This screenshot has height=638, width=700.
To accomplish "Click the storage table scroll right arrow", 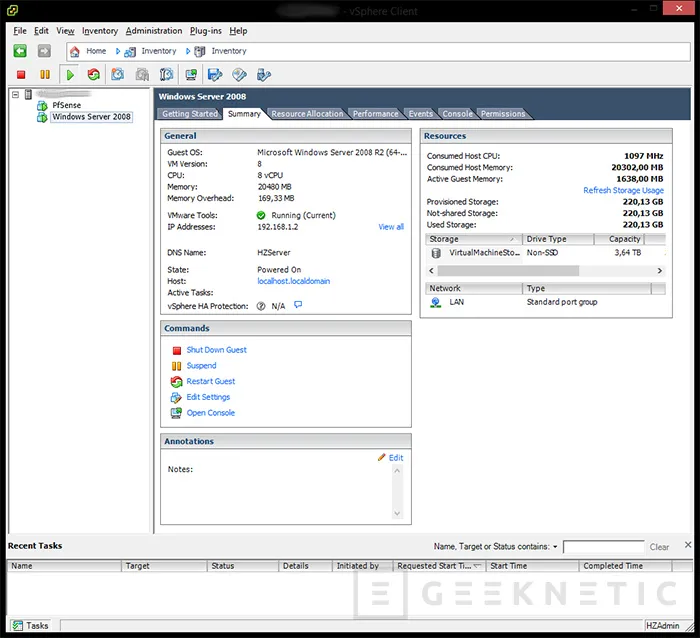I will pos(659,271).
